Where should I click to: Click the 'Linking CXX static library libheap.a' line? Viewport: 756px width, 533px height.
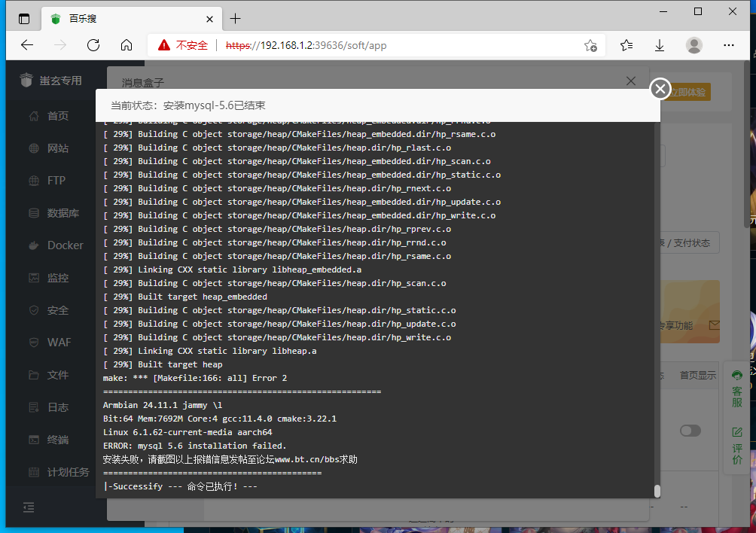(x=210, y=351)
